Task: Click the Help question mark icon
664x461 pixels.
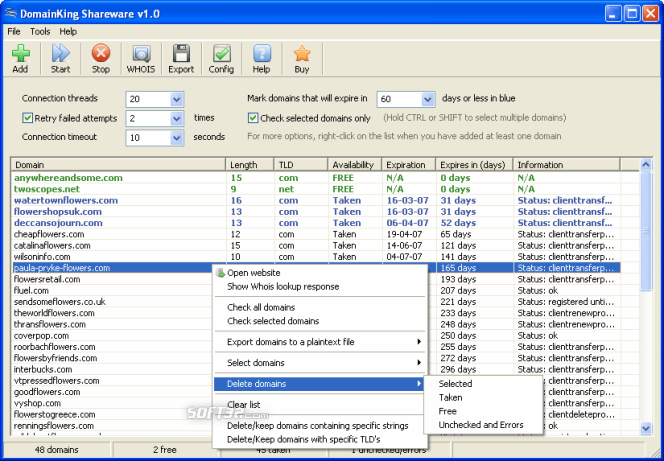Action: tap(262, 58)
